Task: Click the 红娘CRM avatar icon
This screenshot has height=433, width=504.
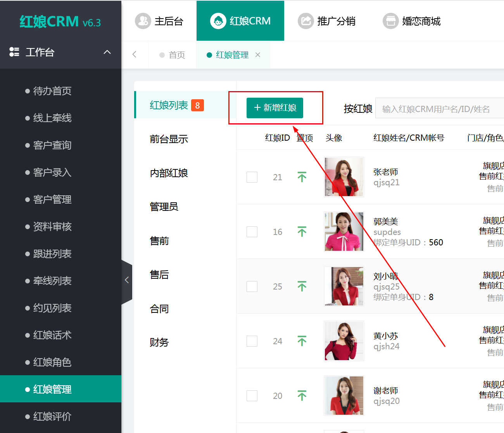Action: point(218,21)
